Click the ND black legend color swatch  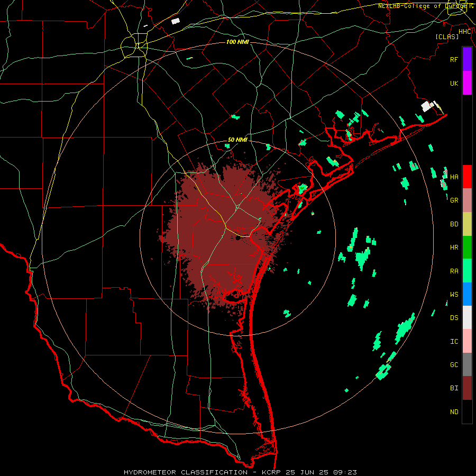(x=467, y=411)
